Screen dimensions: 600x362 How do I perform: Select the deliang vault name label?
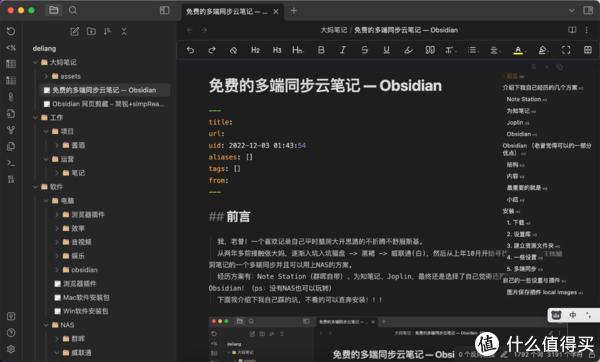(44, 49)
